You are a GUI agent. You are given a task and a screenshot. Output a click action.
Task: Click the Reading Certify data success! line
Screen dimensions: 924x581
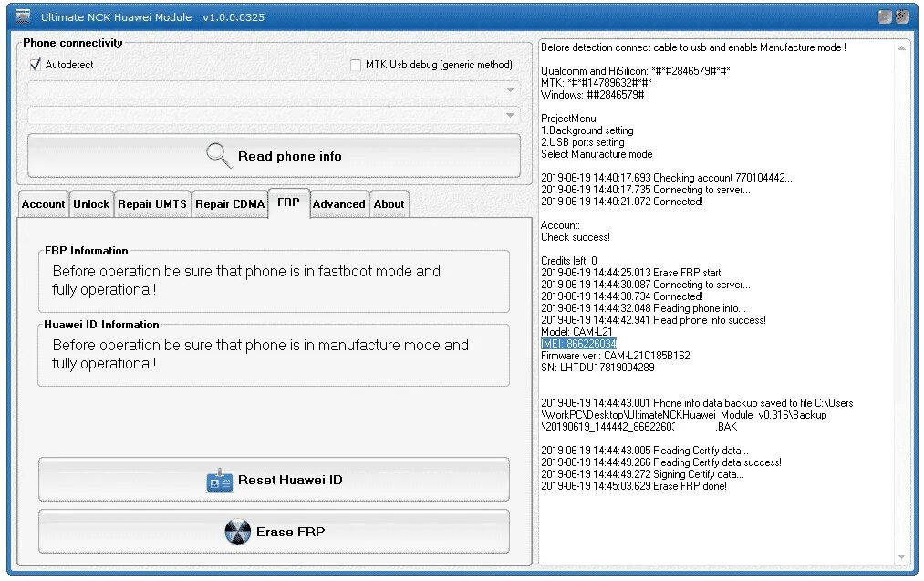(661, 462)
